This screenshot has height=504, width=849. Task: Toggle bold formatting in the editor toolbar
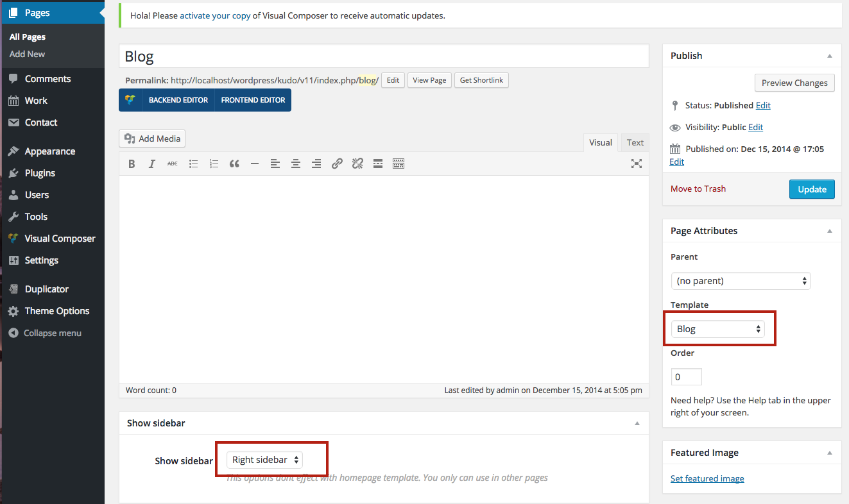132,164
